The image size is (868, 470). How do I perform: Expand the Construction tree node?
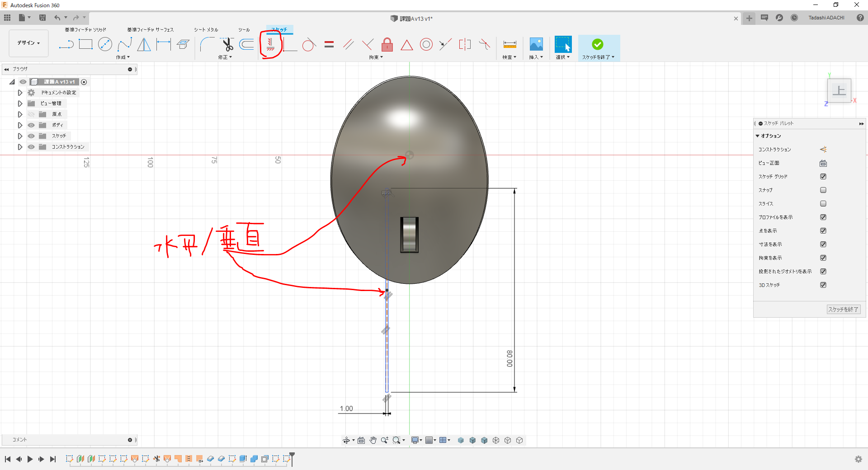click(x=20, y=147)
